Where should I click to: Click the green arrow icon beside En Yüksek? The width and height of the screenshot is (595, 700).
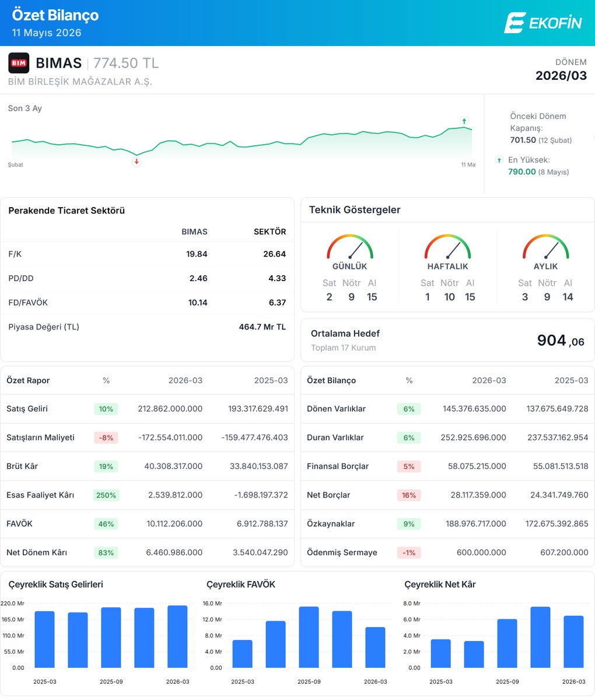point(499,160)
